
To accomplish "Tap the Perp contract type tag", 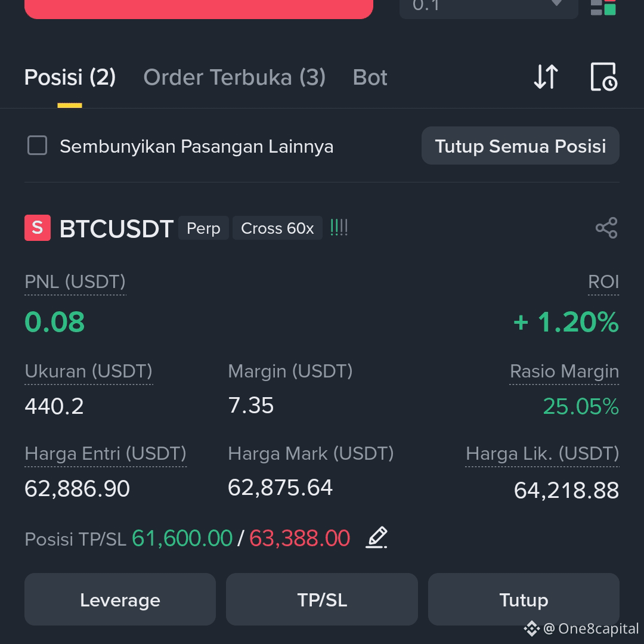I will (x=203, y=228).
